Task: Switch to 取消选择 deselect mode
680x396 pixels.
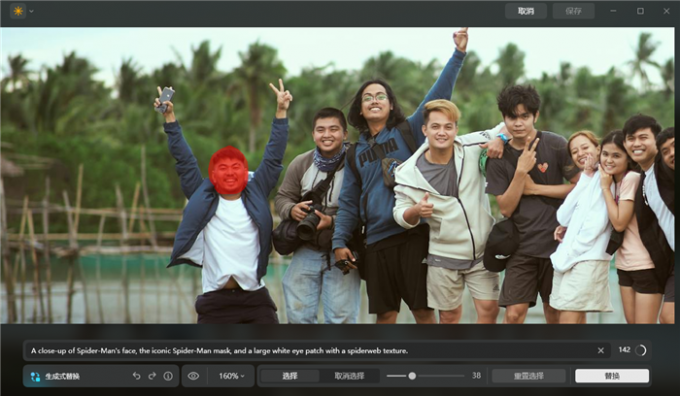Action: click(350, 376)
